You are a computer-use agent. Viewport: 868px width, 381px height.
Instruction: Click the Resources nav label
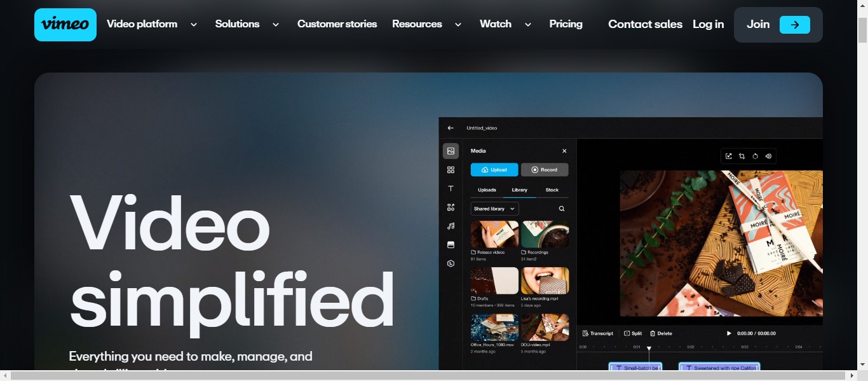tap(417, 24)
